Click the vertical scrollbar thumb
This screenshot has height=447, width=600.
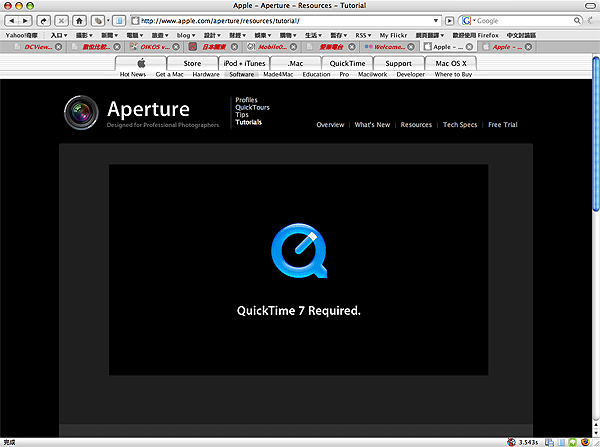tap(596, 133)
